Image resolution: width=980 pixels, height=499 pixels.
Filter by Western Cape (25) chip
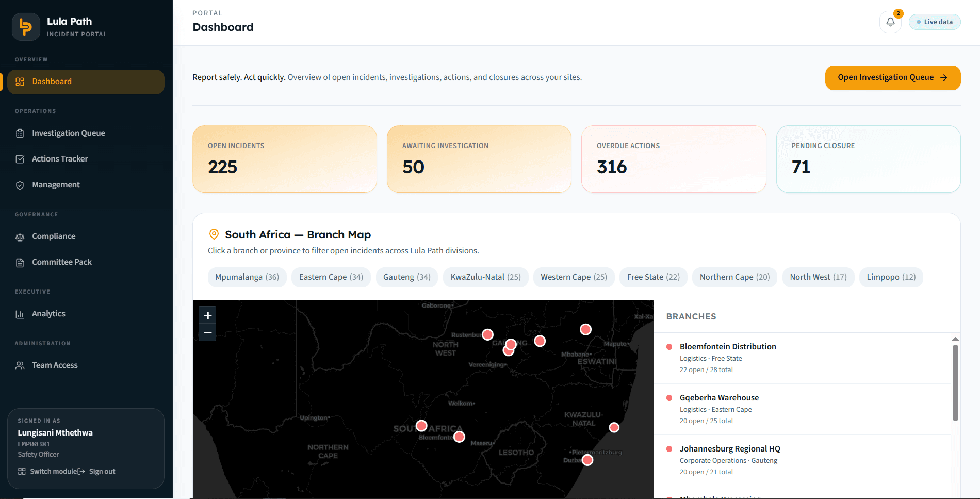pos(574,277)
